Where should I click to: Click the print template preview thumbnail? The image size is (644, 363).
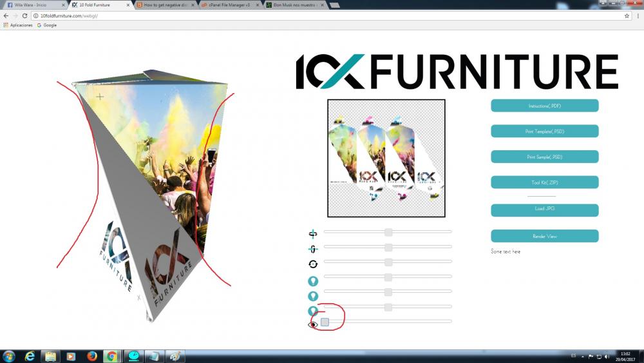[x=386, y=158]
